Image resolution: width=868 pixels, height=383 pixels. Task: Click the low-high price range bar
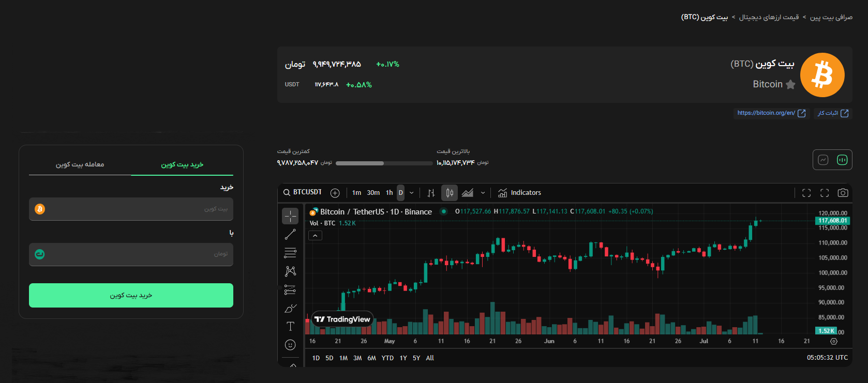pos(384,163)
